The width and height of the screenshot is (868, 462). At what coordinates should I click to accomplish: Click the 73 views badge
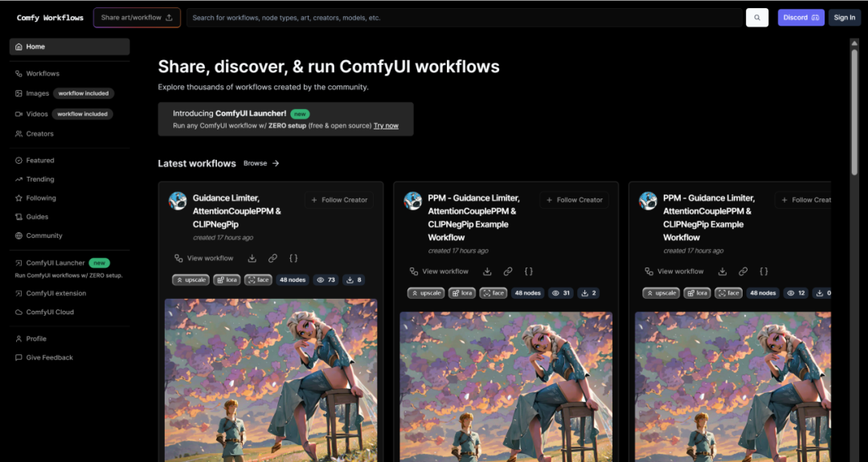(x=326, y=280)
